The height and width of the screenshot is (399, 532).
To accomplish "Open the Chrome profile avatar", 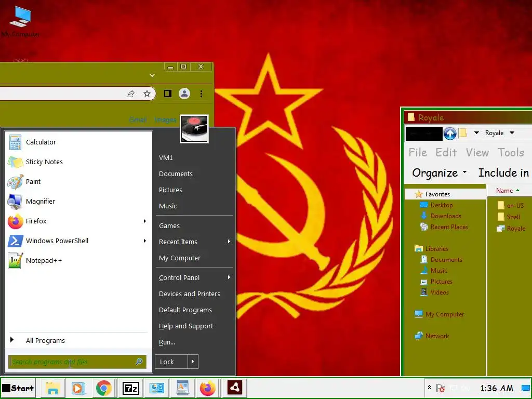I will (x=184, y=94).
